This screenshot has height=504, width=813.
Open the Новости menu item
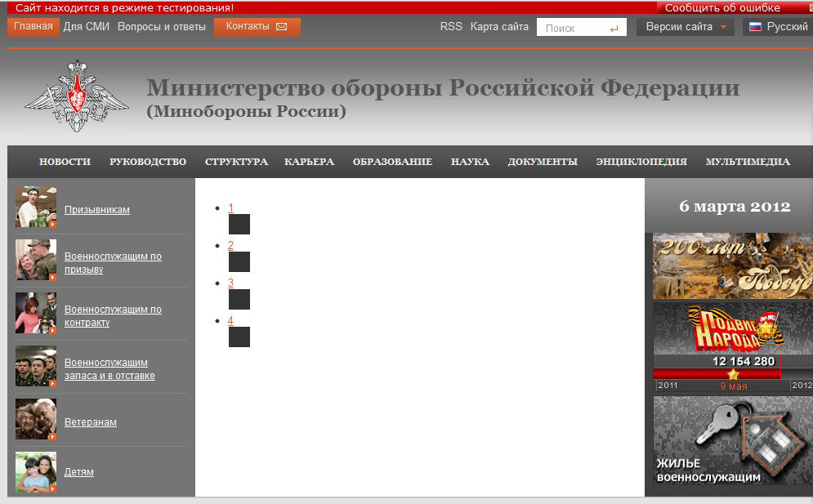(65, 162)
